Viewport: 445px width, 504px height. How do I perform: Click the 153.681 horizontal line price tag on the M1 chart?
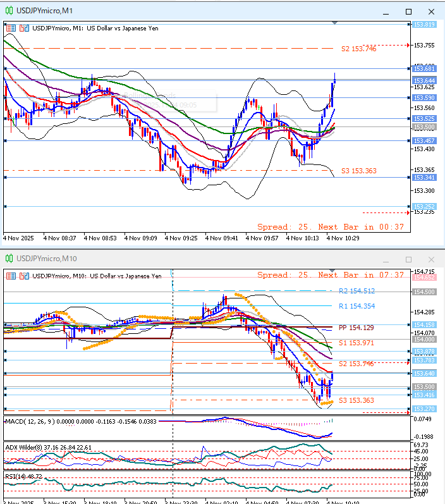pos(424,68)
